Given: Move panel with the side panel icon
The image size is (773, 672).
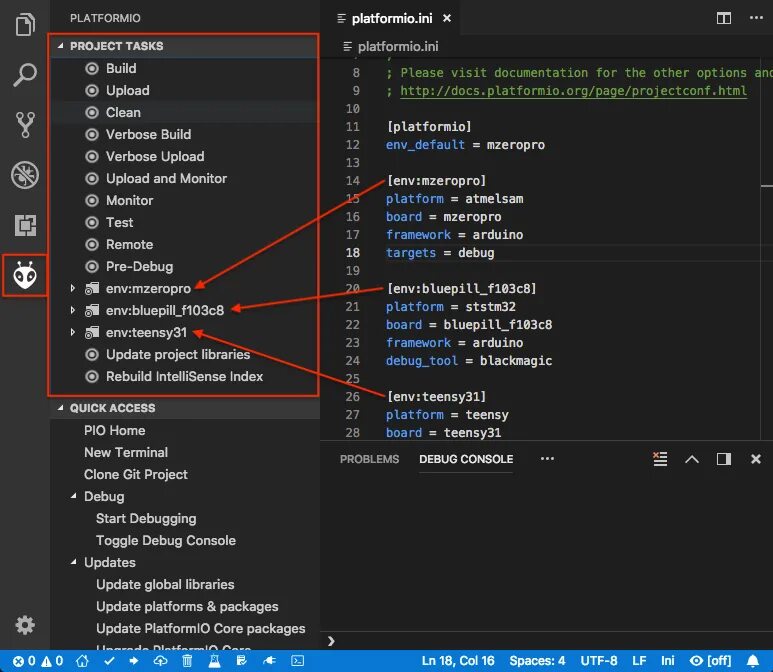Looking at the screenshot, I should point(724,459).
